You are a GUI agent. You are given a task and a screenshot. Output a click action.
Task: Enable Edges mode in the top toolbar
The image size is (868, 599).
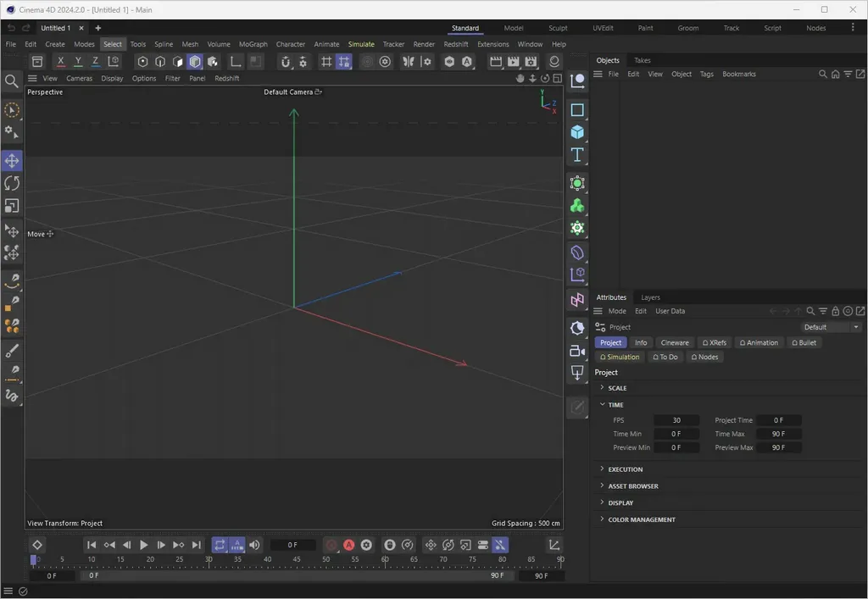[160, 61]
